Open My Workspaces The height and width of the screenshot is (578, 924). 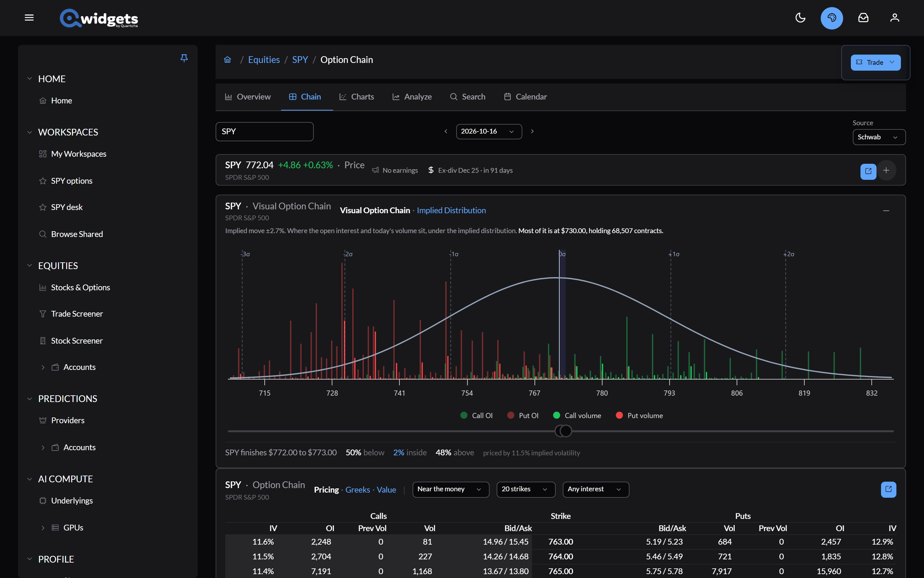(x=79, y=154)
